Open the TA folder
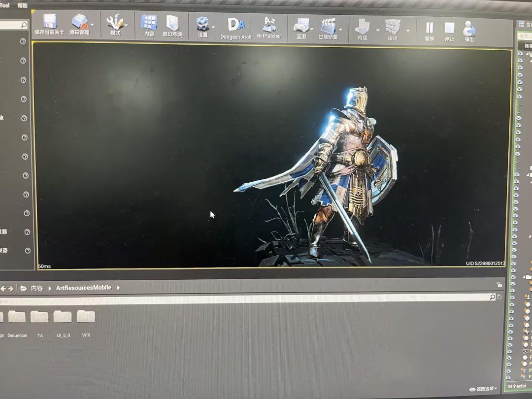532x399 pixels. [x=40, y=323]
